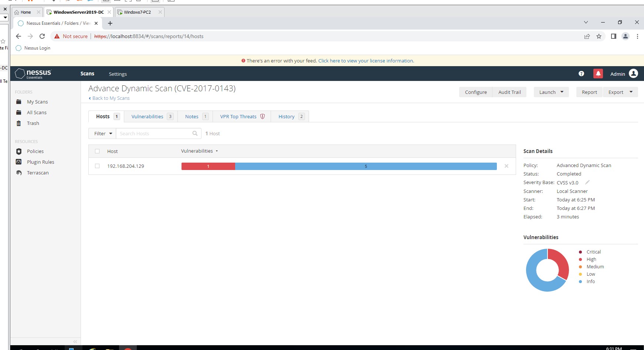
Task: Close the Nessus Essentials browser tab
Action: click(x=96, y=23)
